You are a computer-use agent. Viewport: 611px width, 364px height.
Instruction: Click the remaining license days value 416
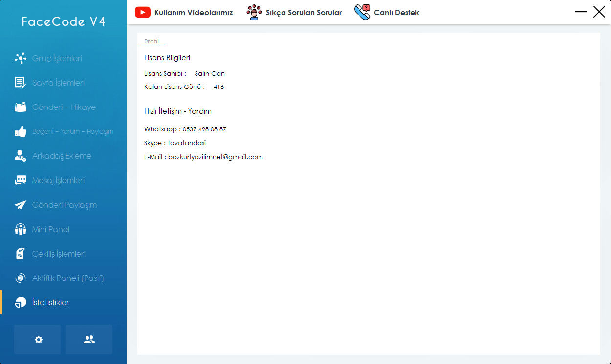click(218, 87)
